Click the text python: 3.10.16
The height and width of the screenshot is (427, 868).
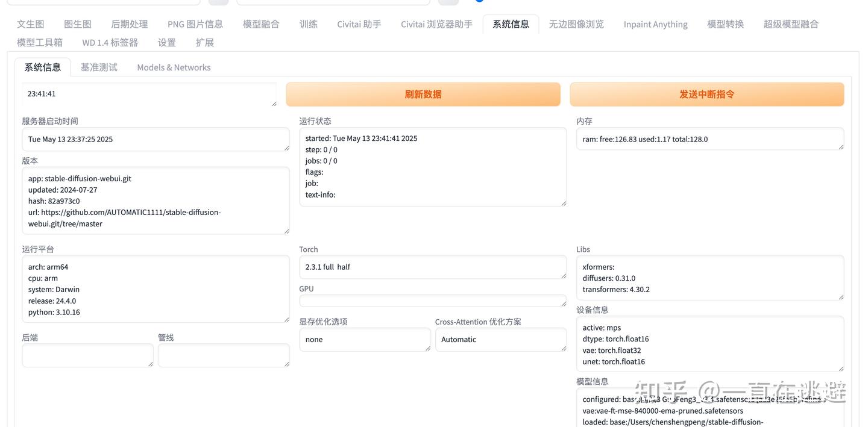tap(54, 312)
